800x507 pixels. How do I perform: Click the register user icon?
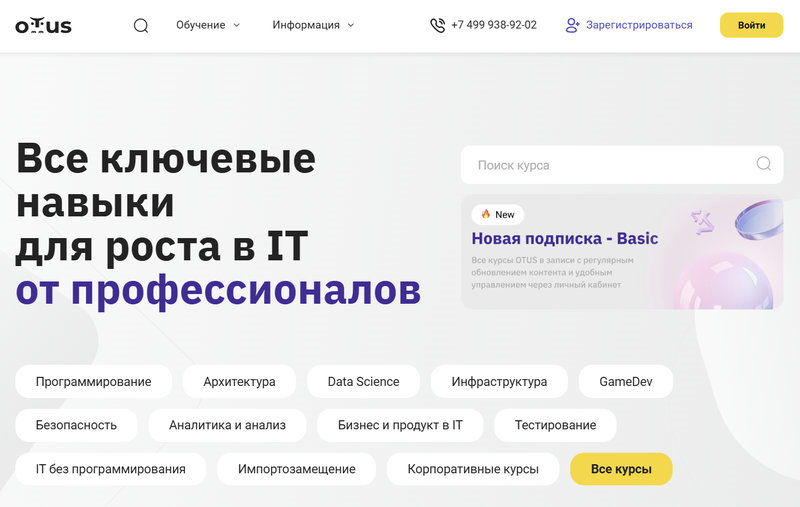tap(573, 26)
